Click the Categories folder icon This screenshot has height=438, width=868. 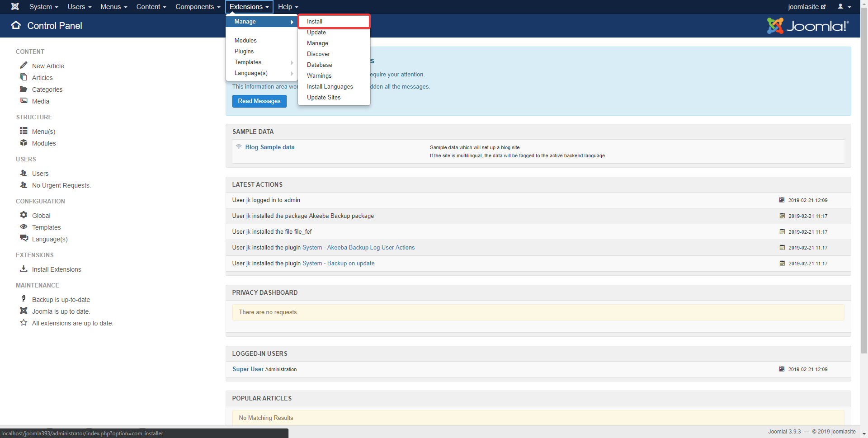(x=24, y=89)
